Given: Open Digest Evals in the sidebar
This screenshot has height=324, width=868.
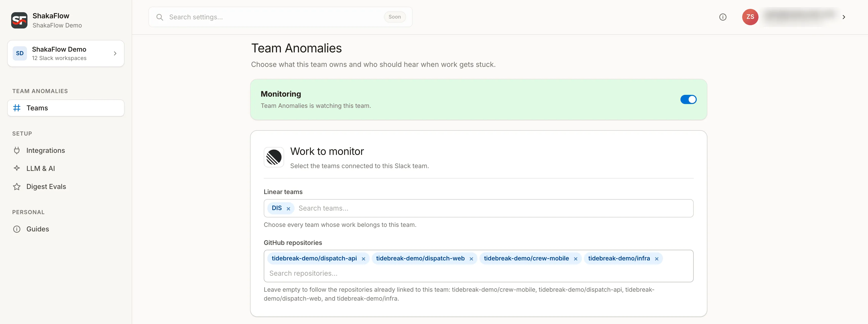Looking at the screenshot, I should 66,186.
